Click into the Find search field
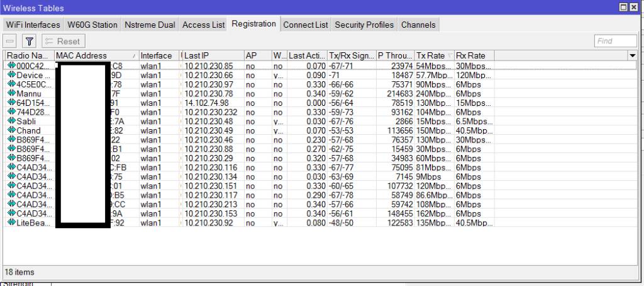The image size is (644, 286). pos(615,41)
